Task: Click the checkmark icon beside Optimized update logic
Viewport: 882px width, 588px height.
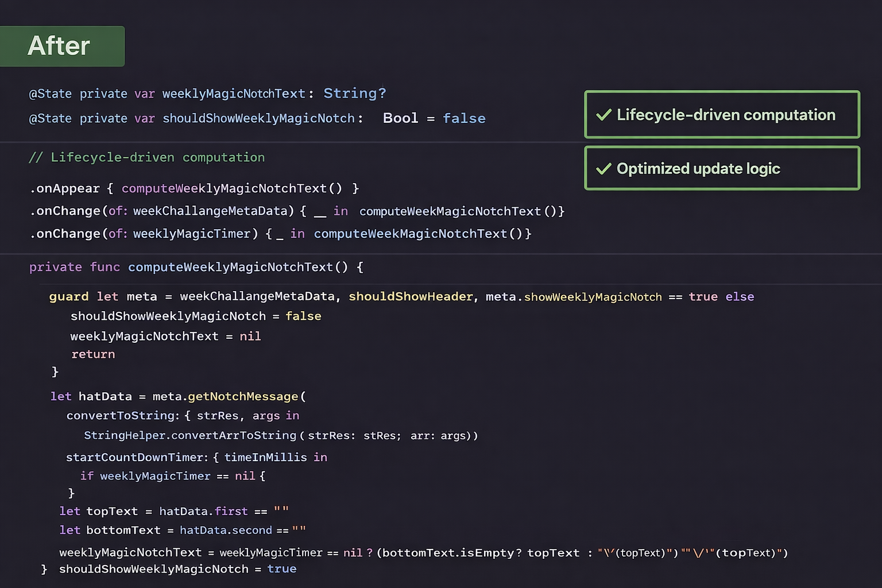Action: 604,169
